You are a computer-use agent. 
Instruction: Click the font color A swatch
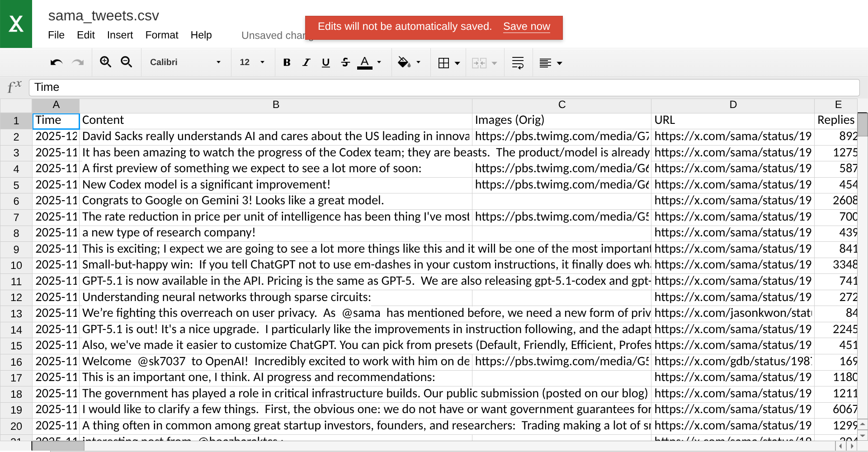pyautogui.click(x=364, y=62)
